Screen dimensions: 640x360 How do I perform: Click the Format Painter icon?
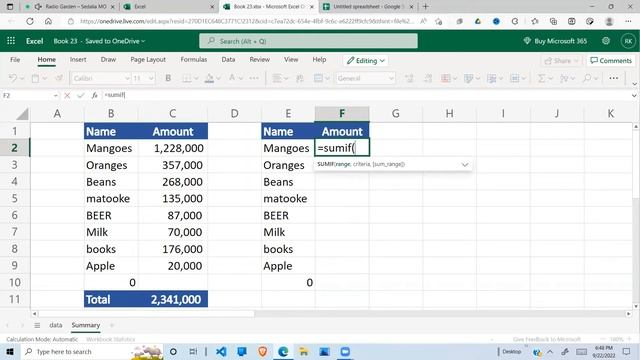coord(59,78)
